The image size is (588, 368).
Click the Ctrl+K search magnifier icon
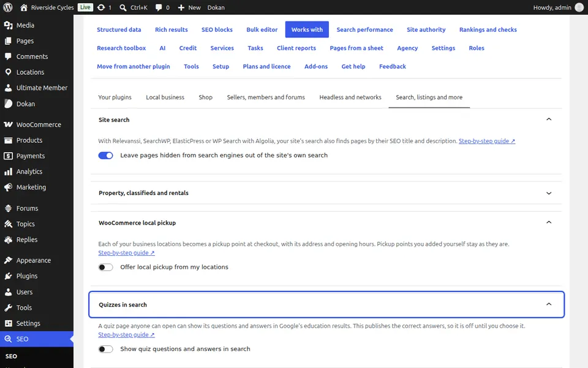point(123,7)
